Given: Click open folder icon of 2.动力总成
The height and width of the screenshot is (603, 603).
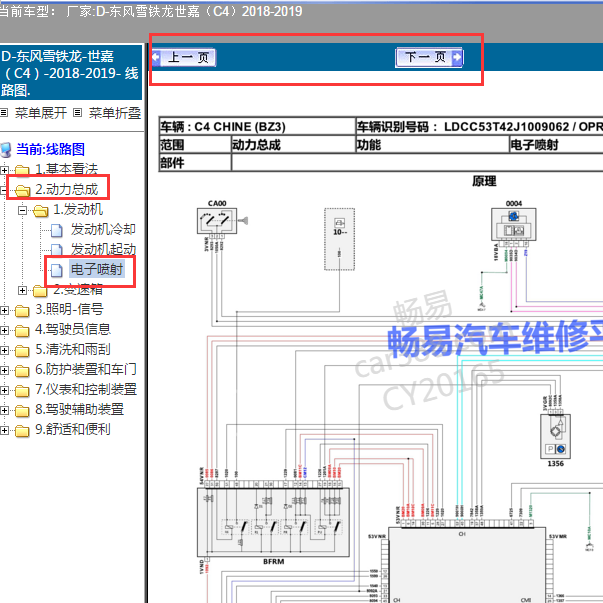Looking at the screenshot, I should (x=23, y=190).
